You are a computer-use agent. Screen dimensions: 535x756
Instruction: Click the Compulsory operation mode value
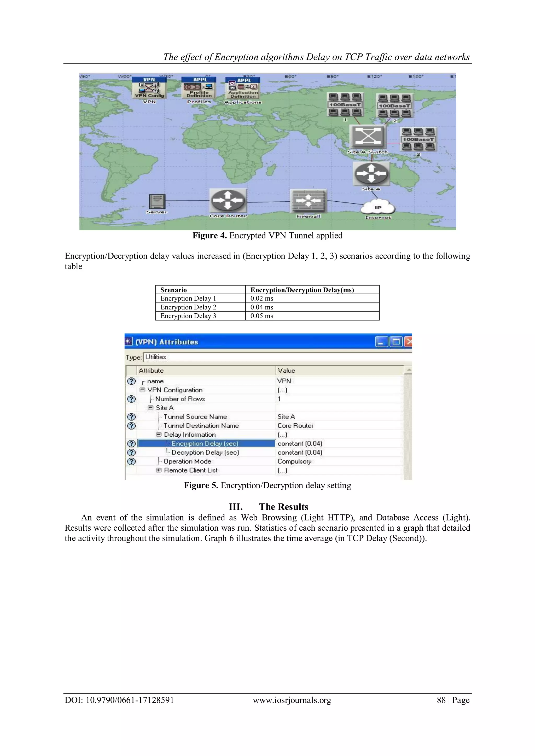tap(294, 461)
